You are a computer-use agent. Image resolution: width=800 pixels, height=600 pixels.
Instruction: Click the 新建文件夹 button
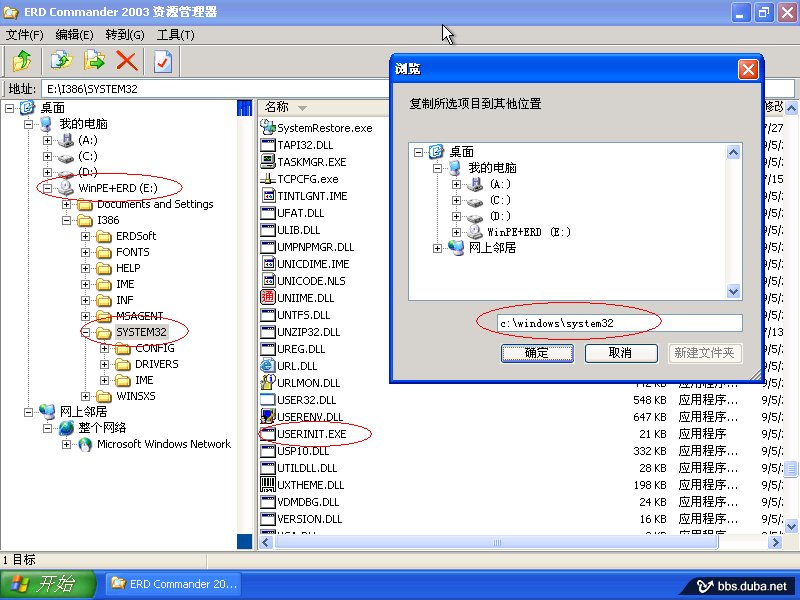click(x=707, y=352)
